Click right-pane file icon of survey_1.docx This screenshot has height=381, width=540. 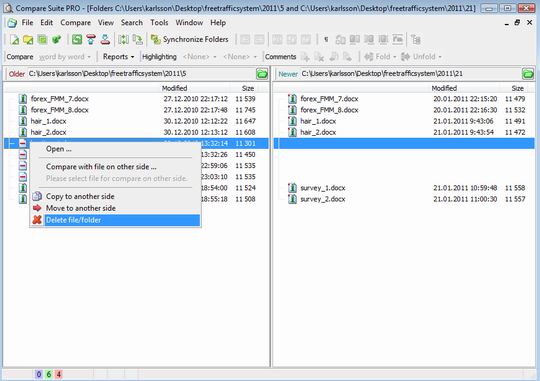coord(292,188)
